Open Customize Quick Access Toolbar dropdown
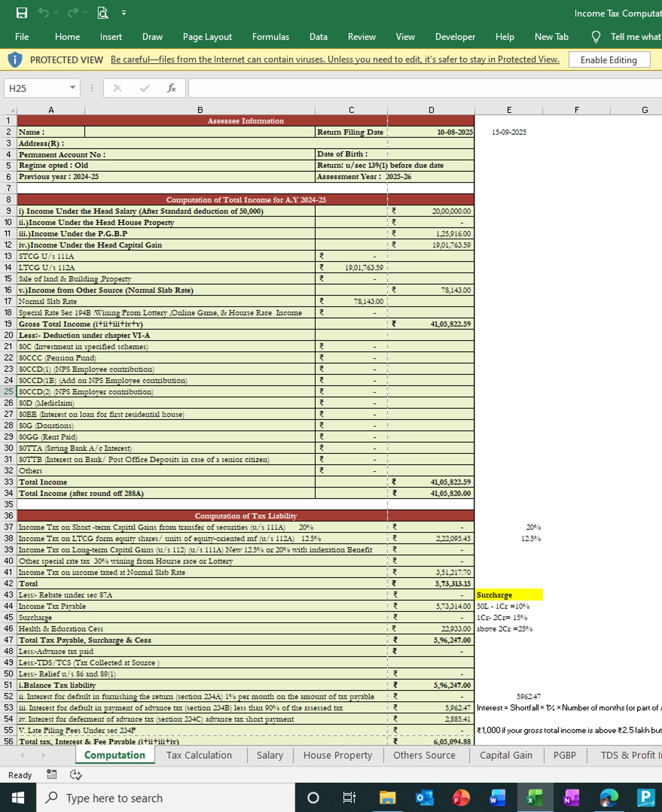The height and width of the screenshot is (812, 662). coord(123,13)
